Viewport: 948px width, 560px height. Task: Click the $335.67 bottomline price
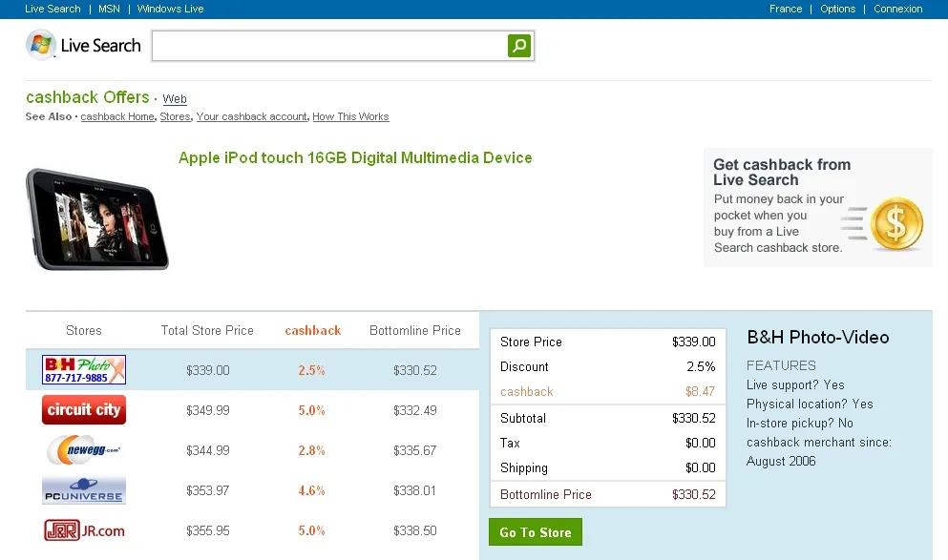414,450
